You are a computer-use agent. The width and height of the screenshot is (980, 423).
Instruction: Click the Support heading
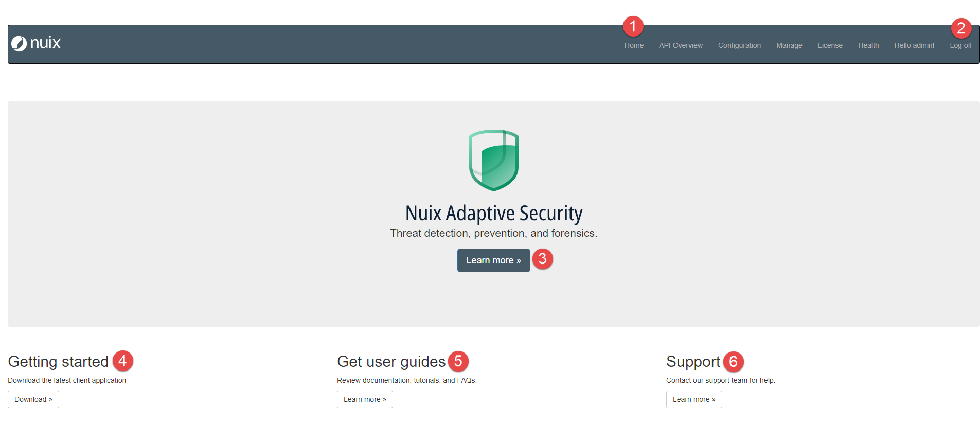click(693, 361)
